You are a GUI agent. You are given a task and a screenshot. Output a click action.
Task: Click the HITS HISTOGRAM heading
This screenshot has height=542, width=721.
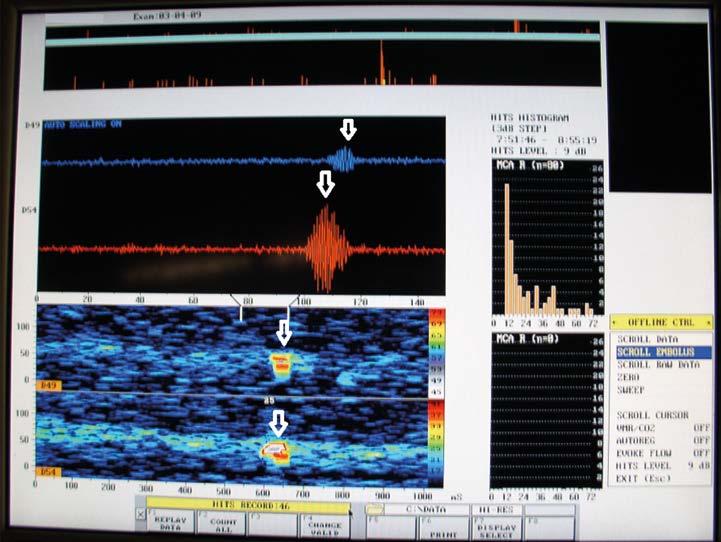530,118
